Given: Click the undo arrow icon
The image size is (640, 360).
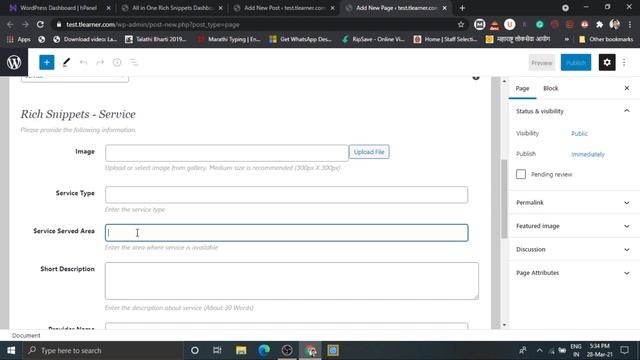Looking at the screenshot, I should coord(83,62).
